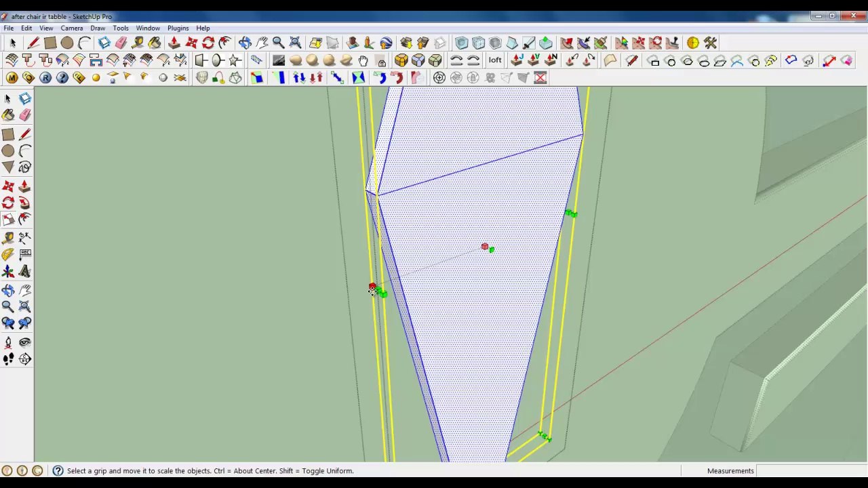
Task: Select the Walk footprints tool in left toolbar
Action: 8,360
